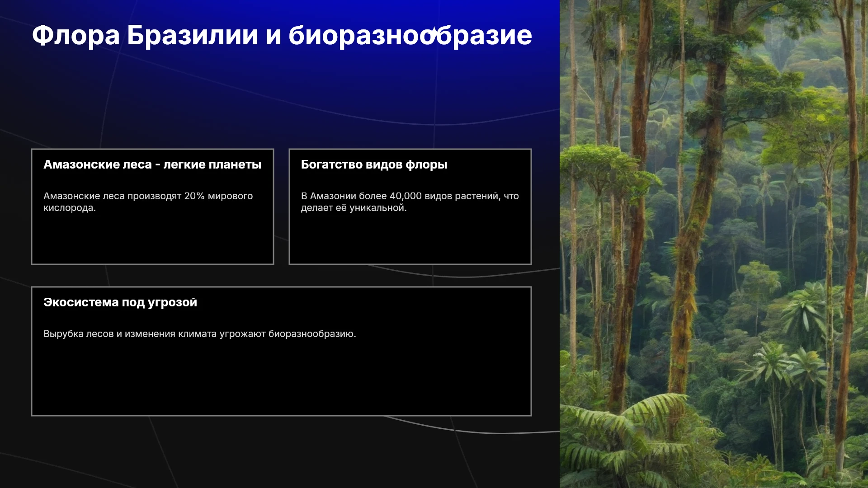Click the "20%" figure in the first card
Image resolution: width=868 pixels, height=488 pixels.
point(194,196)
